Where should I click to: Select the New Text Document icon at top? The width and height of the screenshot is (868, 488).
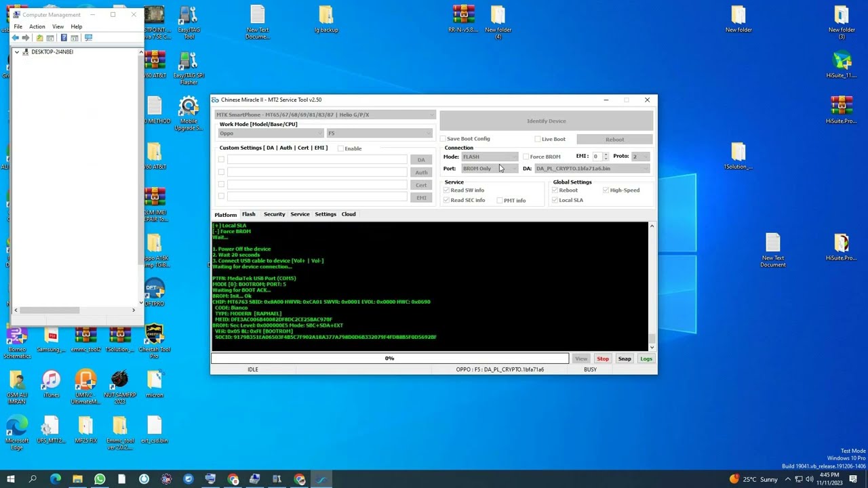pyautogui.click(x=258, y=23)
